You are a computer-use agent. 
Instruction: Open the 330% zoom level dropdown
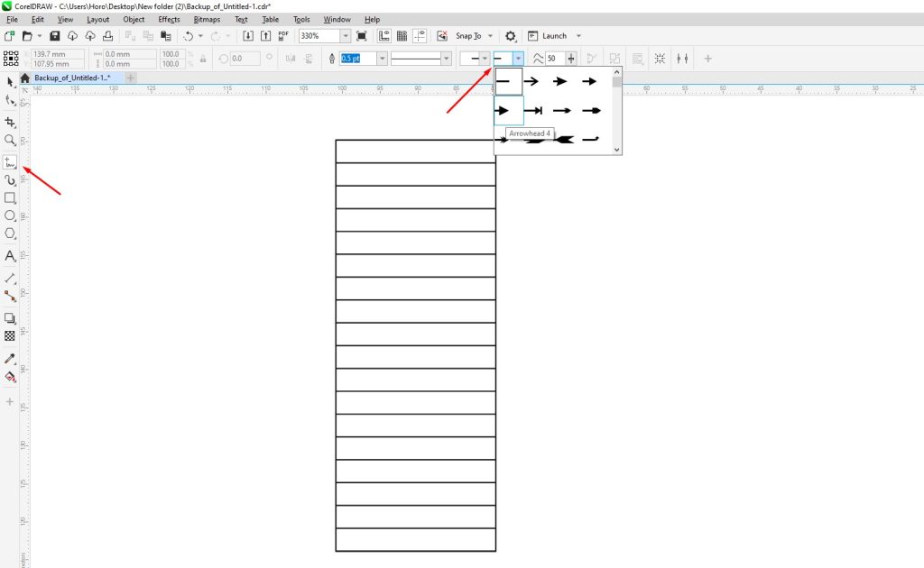(346, 36)
